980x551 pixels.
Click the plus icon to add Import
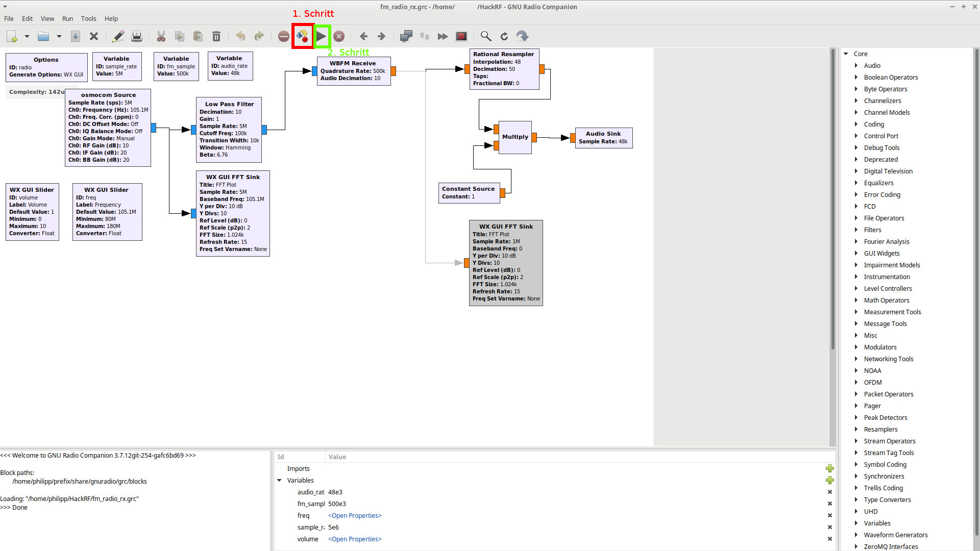click(x=829, y=468)
